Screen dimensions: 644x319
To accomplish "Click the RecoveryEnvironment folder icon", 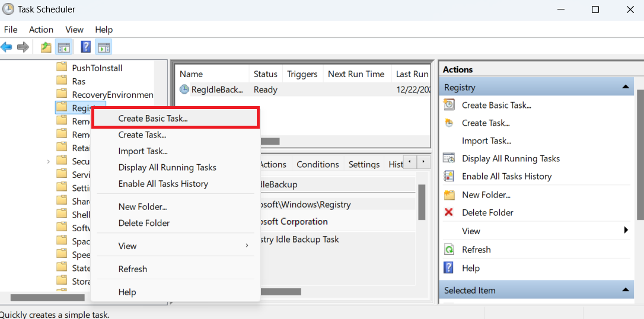I will click(x=62, y=94).
